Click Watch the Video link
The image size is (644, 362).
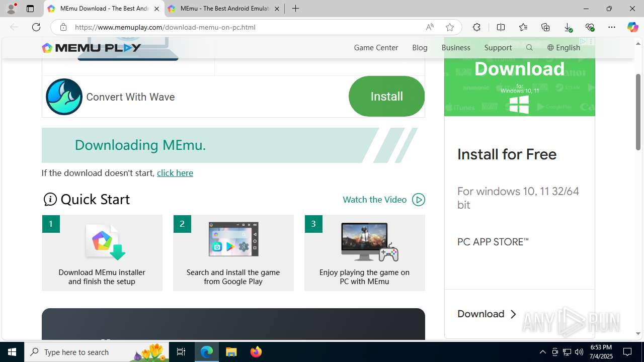pyautogui.click(x=374, y=200)
